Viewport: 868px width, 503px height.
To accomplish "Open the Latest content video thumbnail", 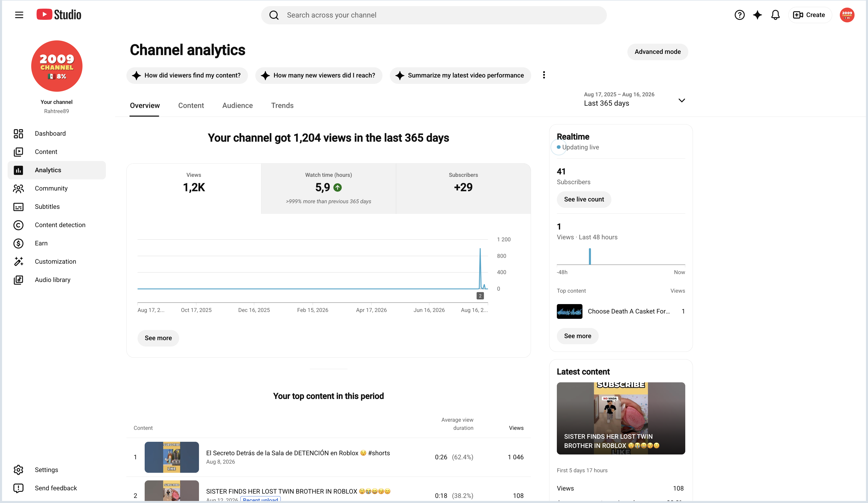I will pos(621,418).
